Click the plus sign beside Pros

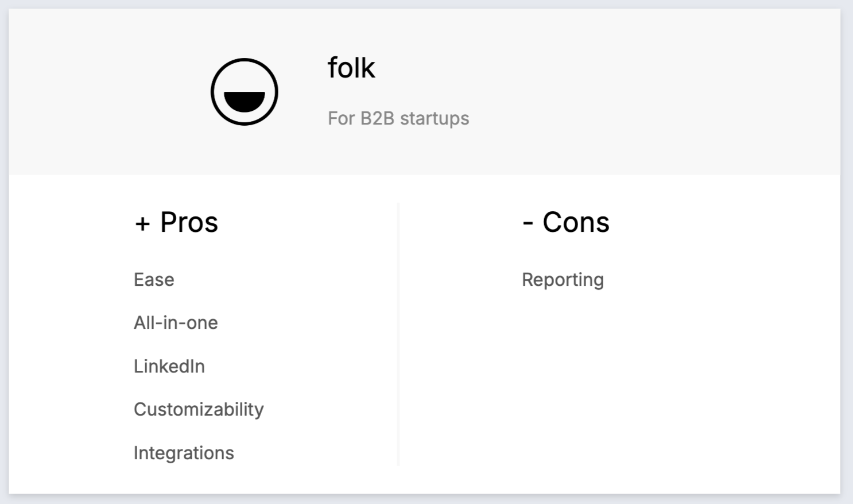click(x=142, y=223)
